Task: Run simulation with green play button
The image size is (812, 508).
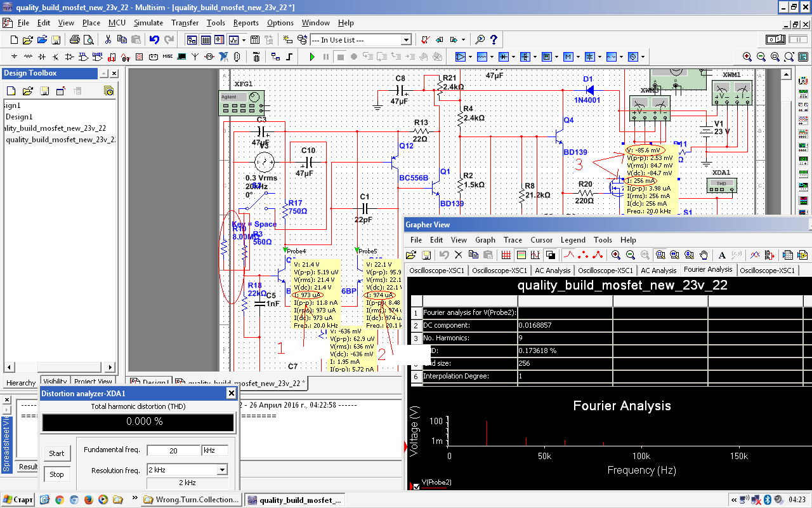Action: click(312, 57)
